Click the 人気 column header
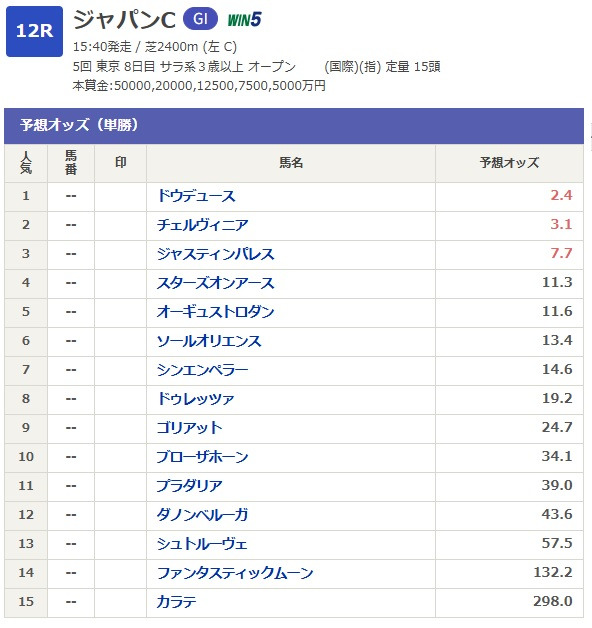 click(26, 163)
